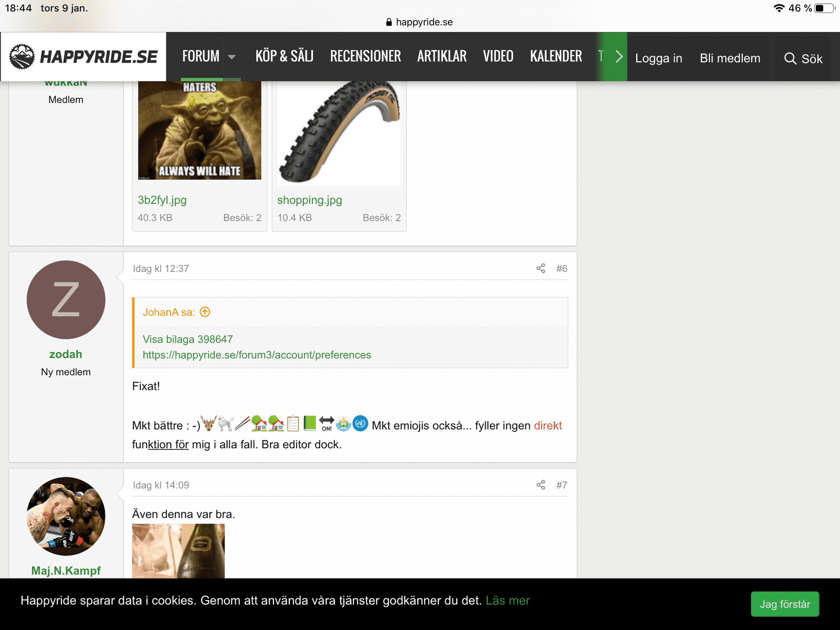The height and width of the screenshot is (630, 840).
Task: Go to KÖP & SÄLJ section
Action: click(x=285, y=56)
